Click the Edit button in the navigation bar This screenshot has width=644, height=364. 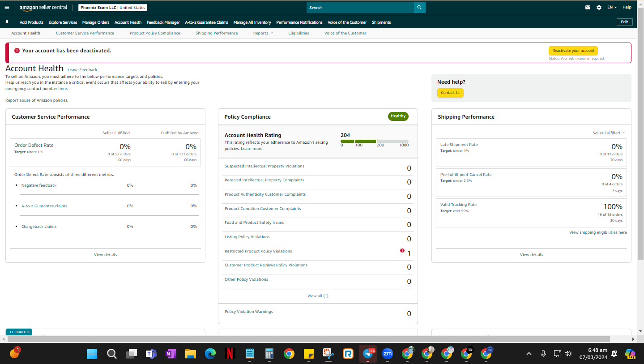(x=624, y=22)
